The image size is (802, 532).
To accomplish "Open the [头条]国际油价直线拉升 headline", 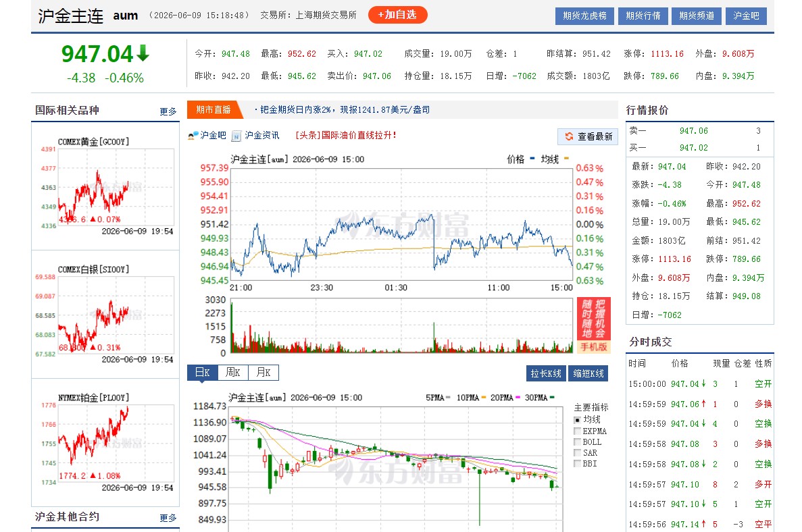I will (346, 135).
